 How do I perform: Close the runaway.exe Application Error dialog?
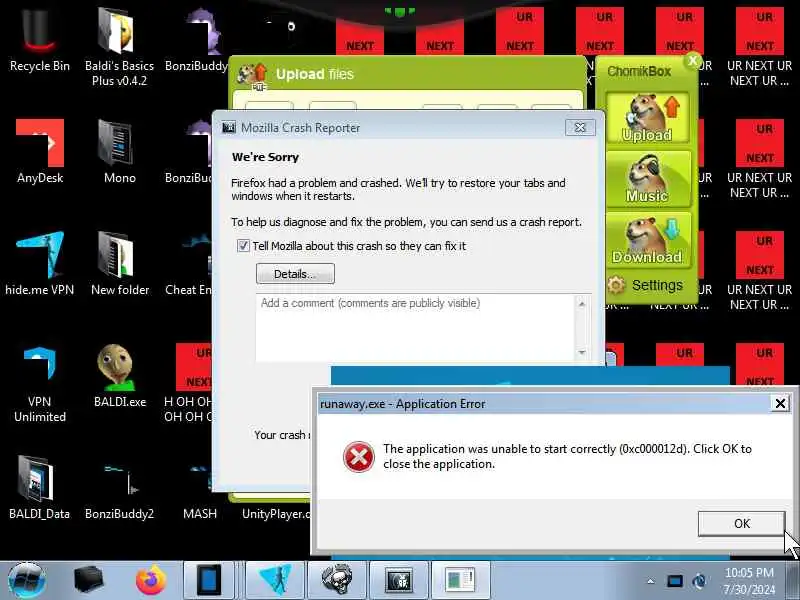780,404
